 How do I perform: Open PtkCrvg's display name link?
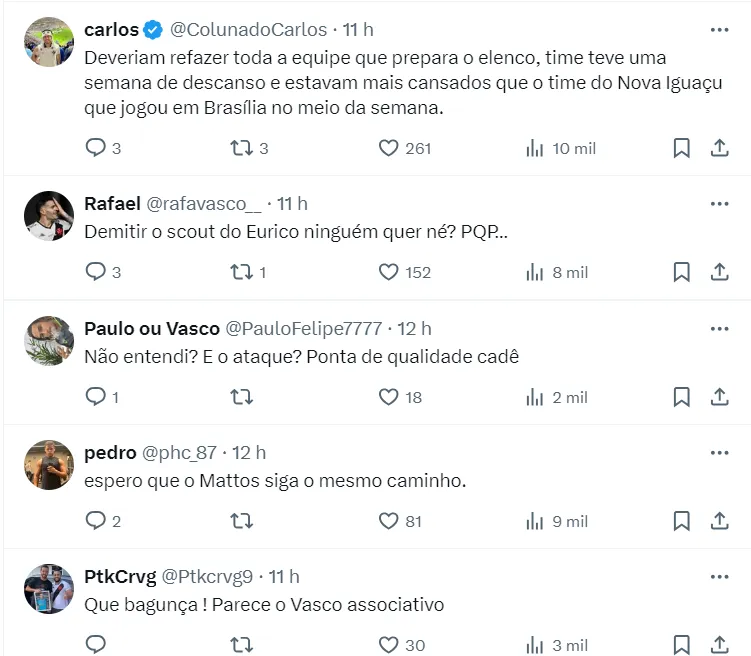click(x=118, y=577)
